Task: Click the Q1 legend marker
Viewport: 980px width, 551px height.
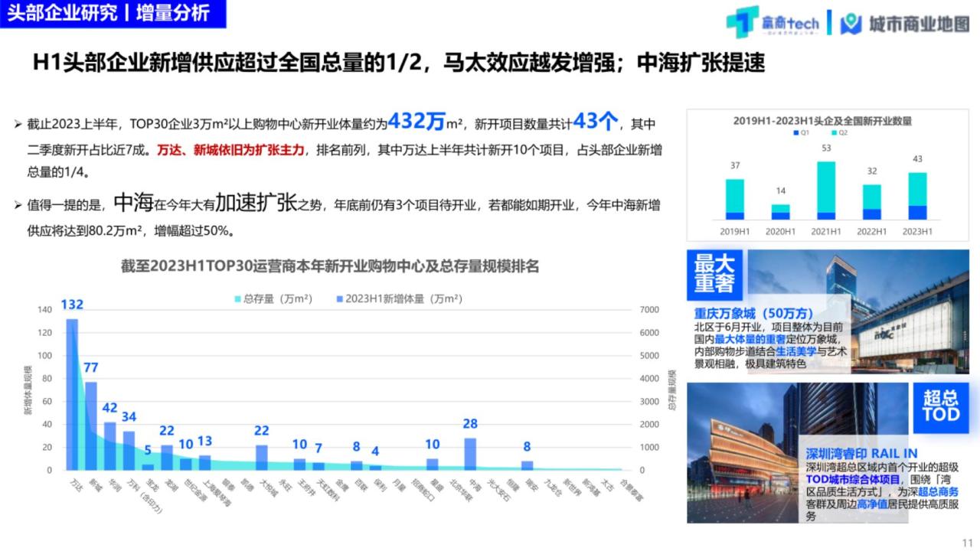Action: (797, 133)
